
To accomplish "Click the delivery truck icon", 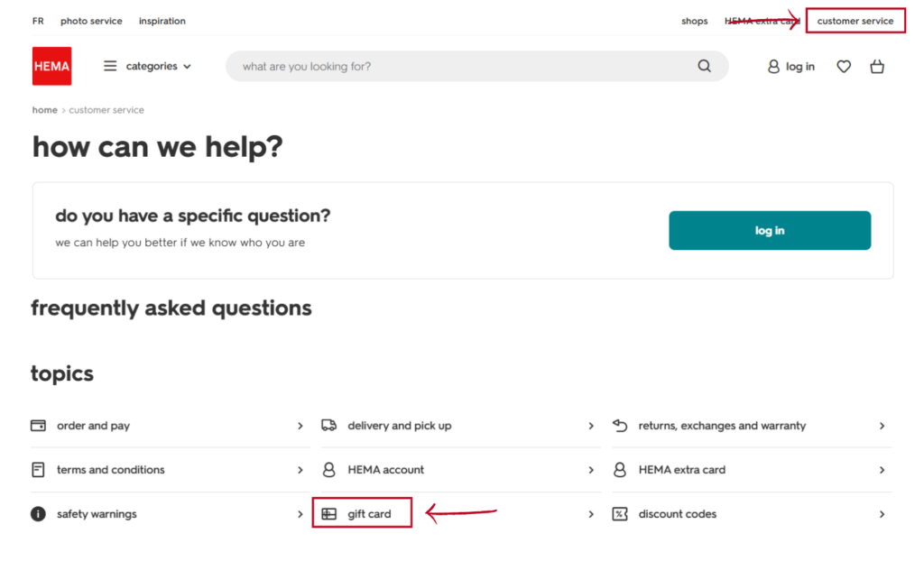I will tap(328, 426).
